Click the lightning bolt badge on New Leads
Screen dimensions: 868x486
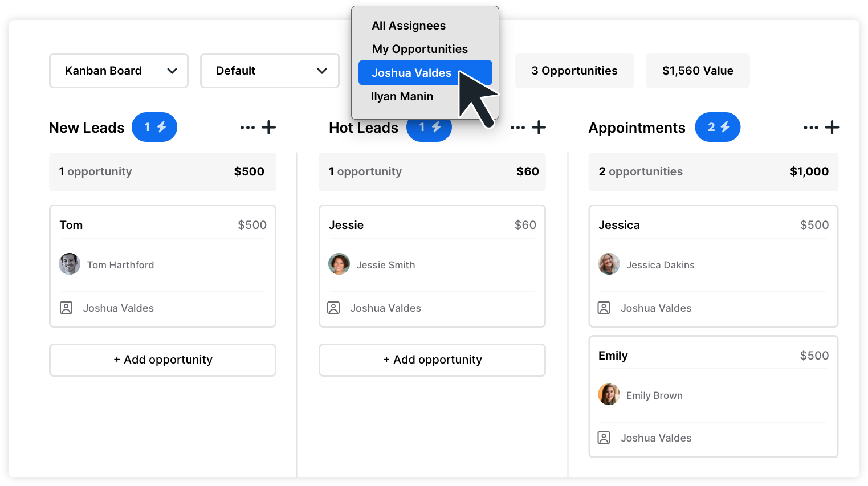point(162,127)
